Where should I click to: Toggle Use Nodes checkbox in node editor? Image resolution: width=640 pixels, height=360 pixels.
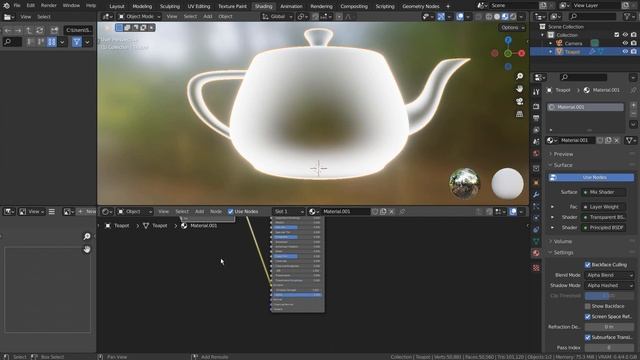(231, 211)
